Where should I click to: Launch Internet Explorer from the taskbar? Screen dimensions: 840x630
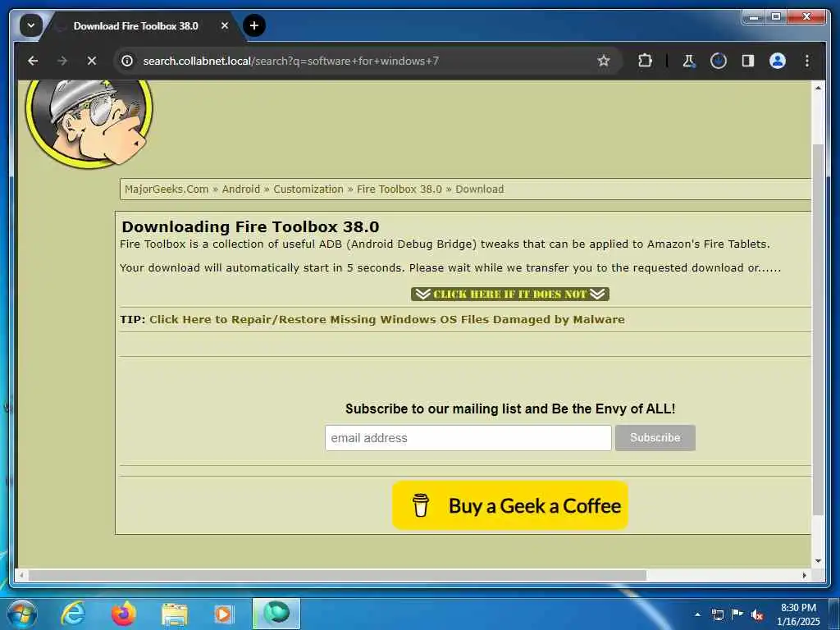tap(73, 614)
